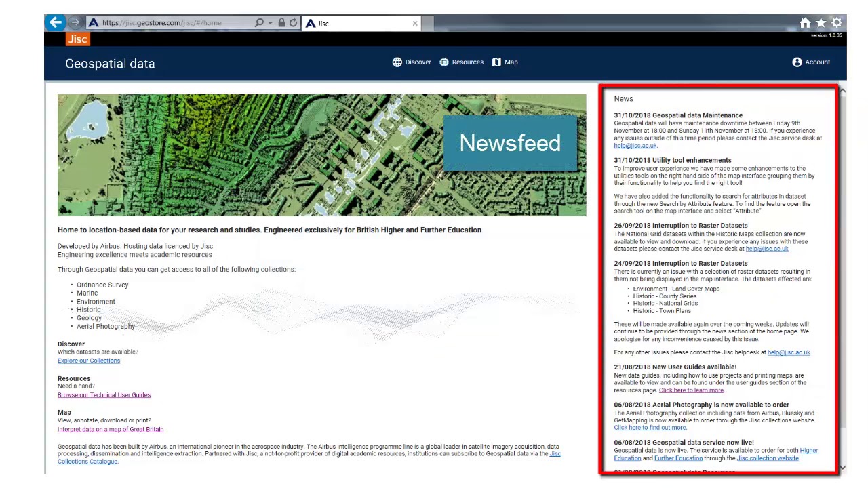The image size is (868, 488).
Task: Click Marine in collections list
Action: 87,293
